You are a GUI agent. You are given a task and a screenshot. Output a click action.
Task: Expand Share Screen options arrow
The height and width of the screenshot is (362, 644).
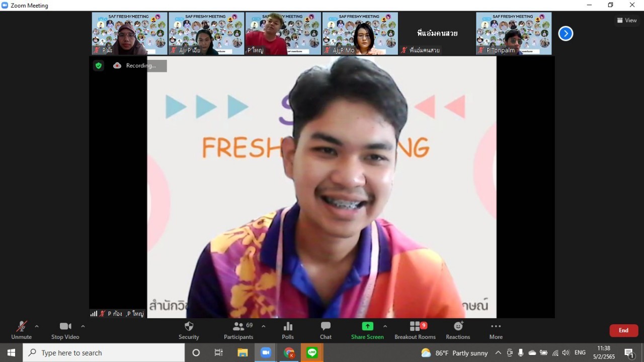[385, 326]
